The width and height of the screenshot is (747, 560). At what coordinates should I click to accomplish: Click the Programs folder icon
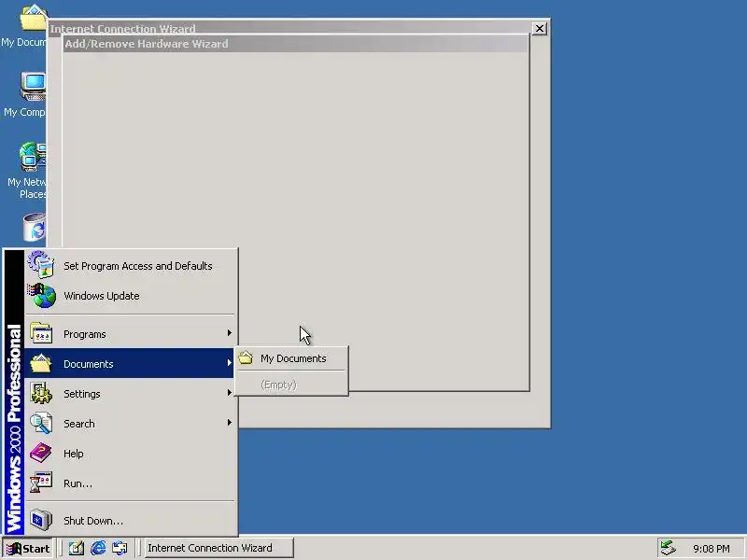41,333
